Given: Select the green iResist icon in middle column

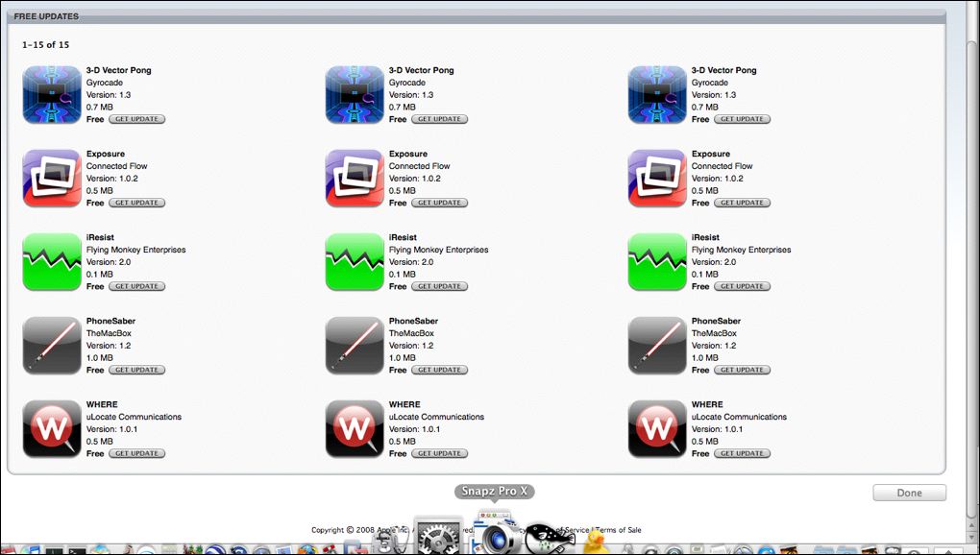Looking at the screenshot, I should click(355, 262).
